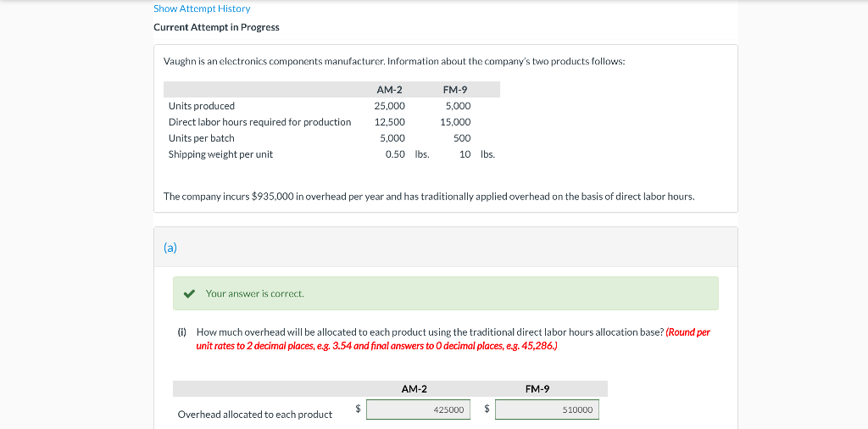This screenshot has width=868, height=429.
Task: Click the green checkmark icon beside correct answer
Action: click(190, 293)
